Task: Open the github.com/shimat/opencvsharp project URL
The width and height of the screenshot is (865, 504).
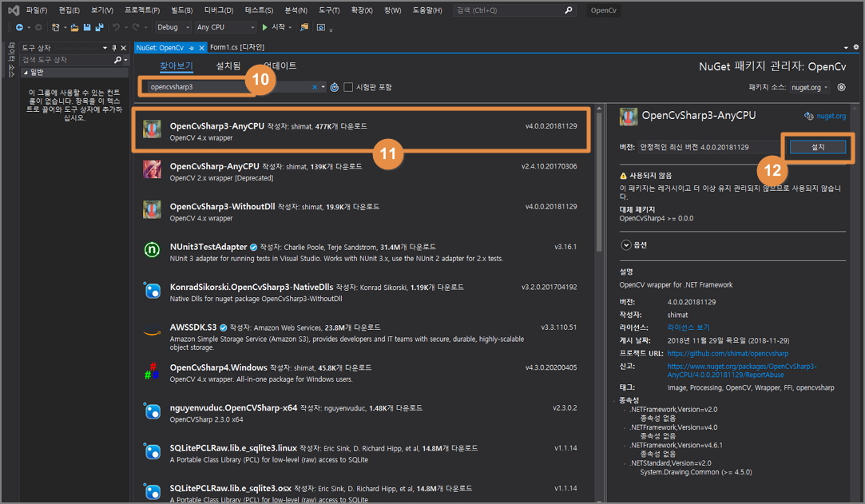Action: tap(728, 353)
